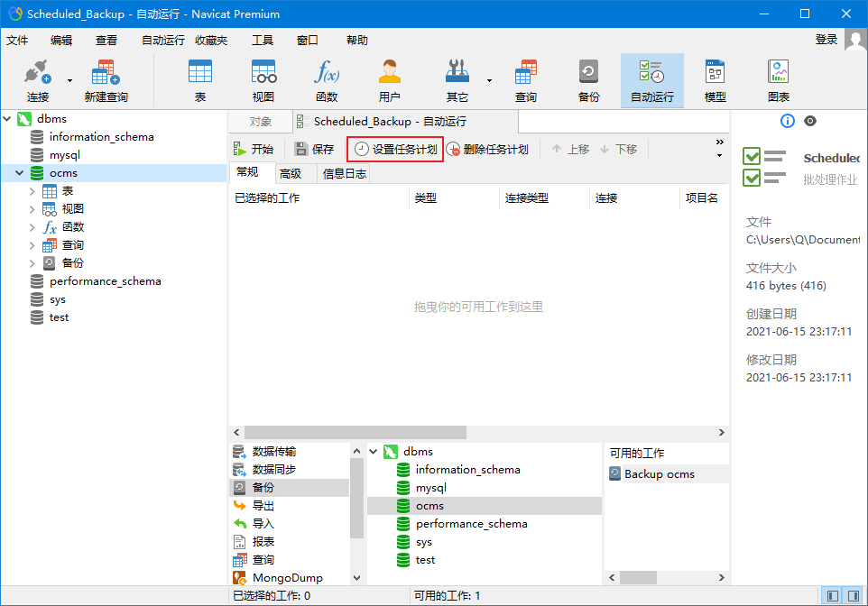The width and height of the screenshot is (868, 606).
Task: Toggle the eye preview icon in right pane
Action: coord(810,121)
